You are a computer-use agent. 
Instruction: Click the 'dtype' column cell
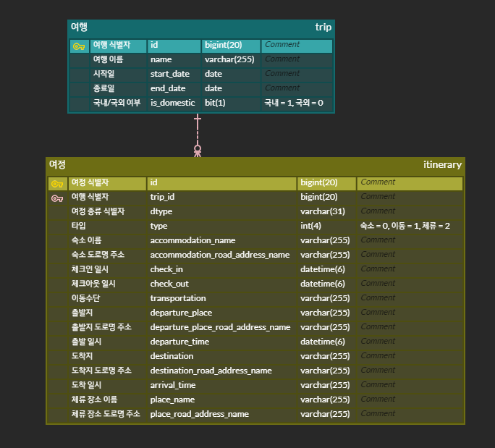(x=222, y=212)
